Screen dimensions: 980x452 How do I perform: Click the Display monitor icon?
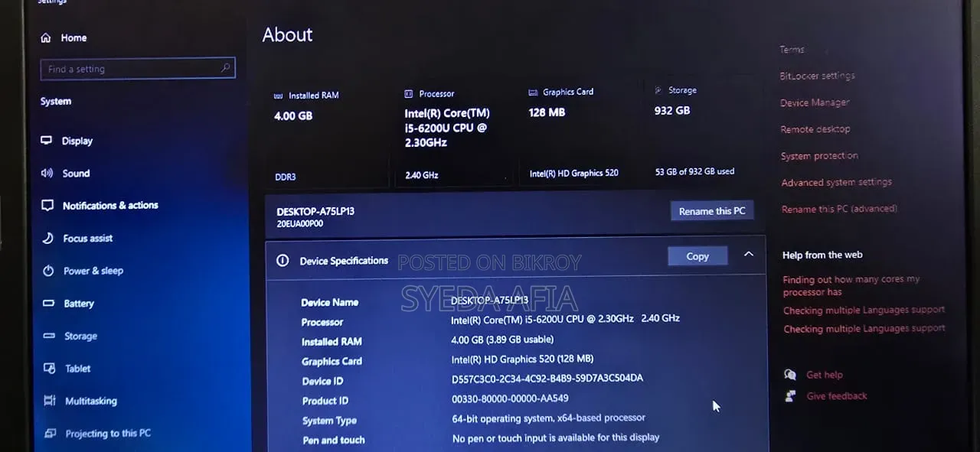(x=47, y=141)
